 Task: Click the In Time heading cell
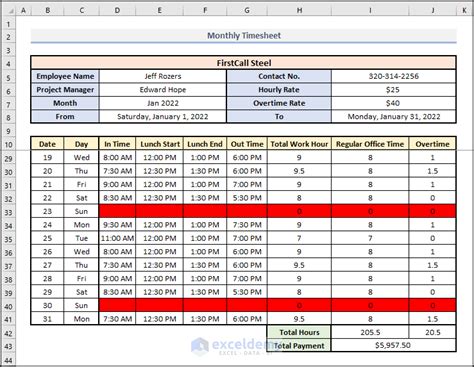click(x=117, y=144)
